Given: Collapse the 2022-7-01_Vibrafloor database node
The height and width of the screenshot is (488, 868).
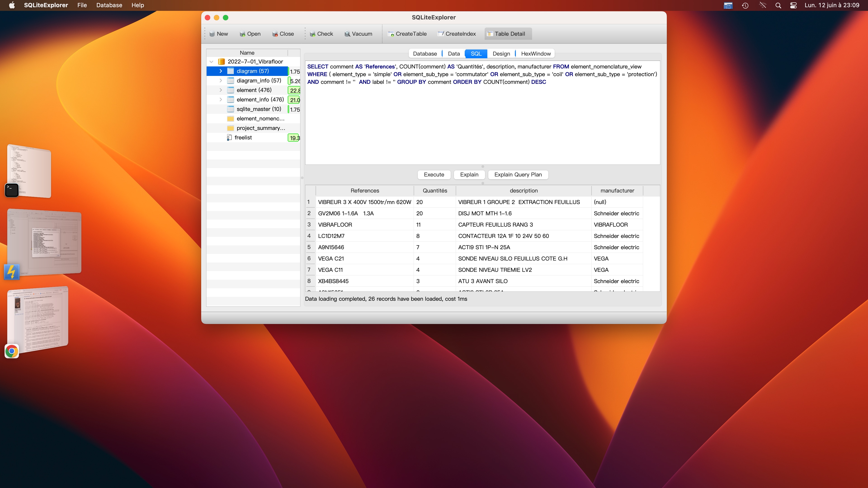Looking at the screenshot, I should [212, 62].
